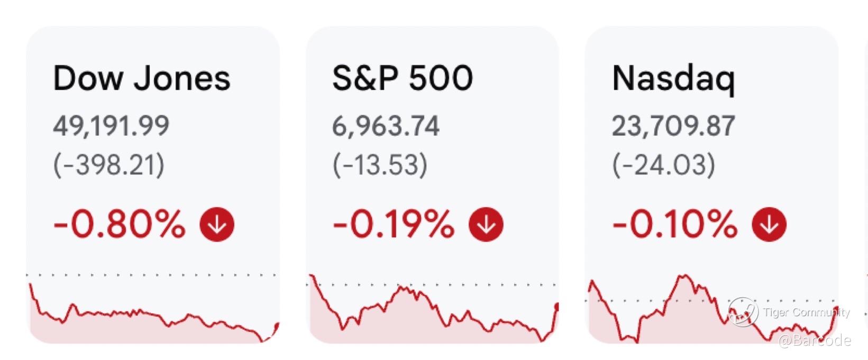Screen dimensions: 868x360
Task: Click the -0.19% percentage change
Action: (x=394, y=224)
